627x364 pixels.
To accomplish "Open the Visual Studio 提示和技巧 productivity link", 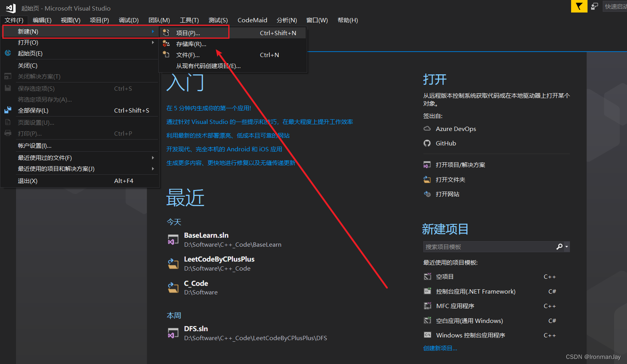I will (260, 122).
